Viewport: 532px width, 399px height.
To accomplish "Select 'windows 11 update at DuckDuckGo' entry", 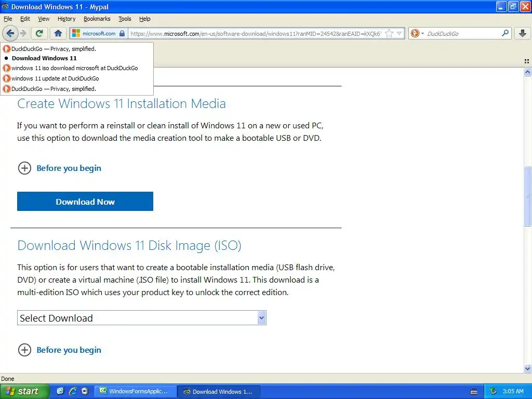I will click(x=77, y=78).
